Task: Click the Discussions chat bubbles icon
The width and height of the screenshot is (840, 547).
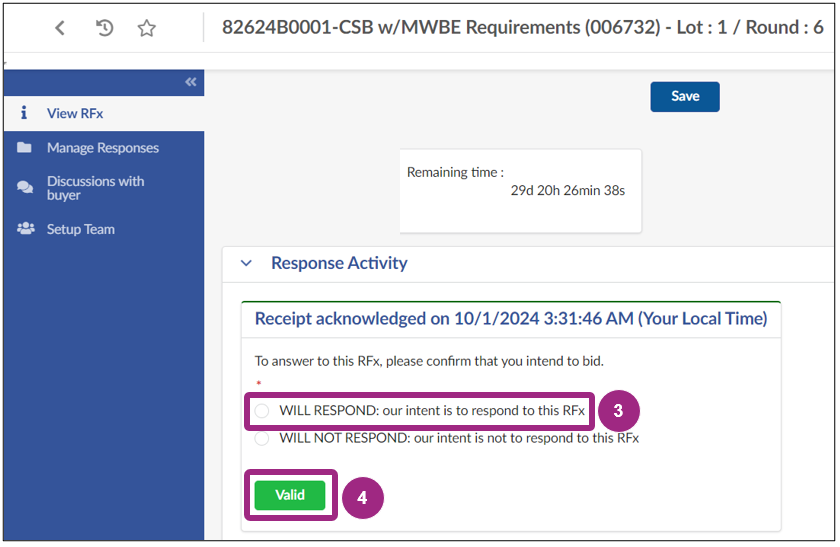Action: tap(25, 187)
